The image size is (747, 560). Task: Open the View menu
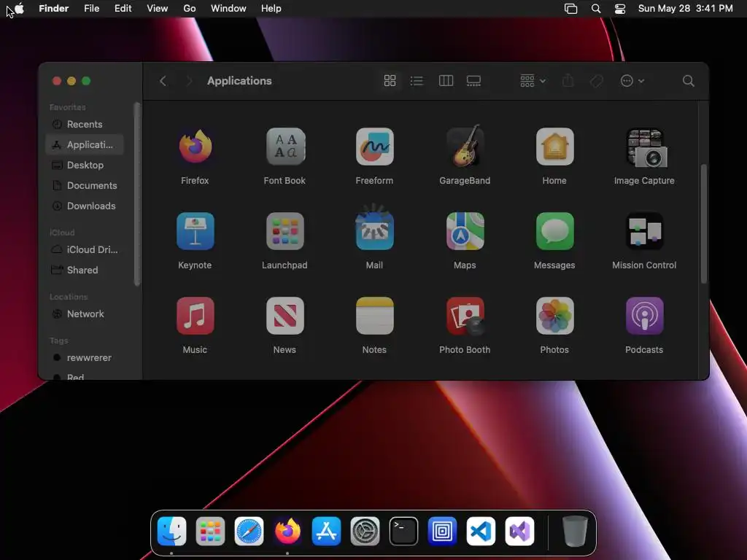(158, 9)
